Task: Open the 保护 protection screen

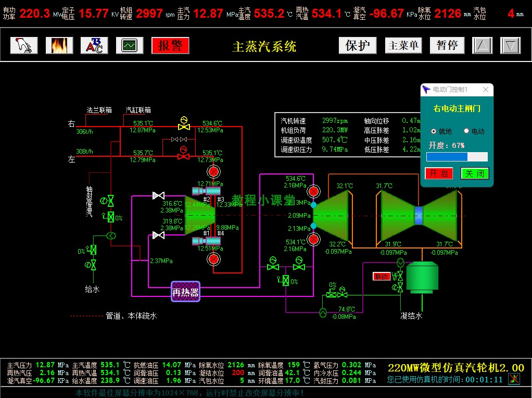Action: click(x=358, y=45)
